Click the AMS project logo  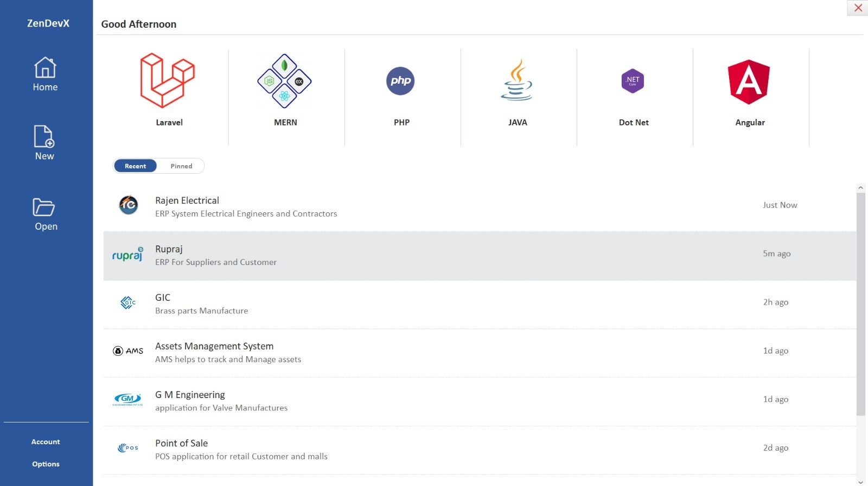click(128, 351)
